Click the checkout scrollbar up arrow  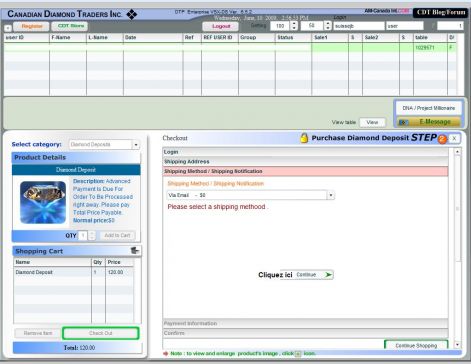pos(457,152)
